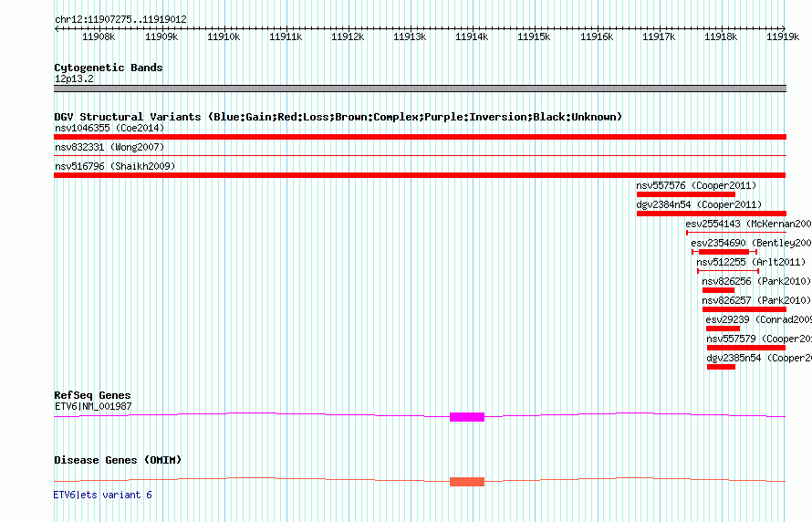This screenshot has width=812, height=522.
Task: Click the ETV6 RefSeq magenta exon block
Action: click(x=467, y=417)
